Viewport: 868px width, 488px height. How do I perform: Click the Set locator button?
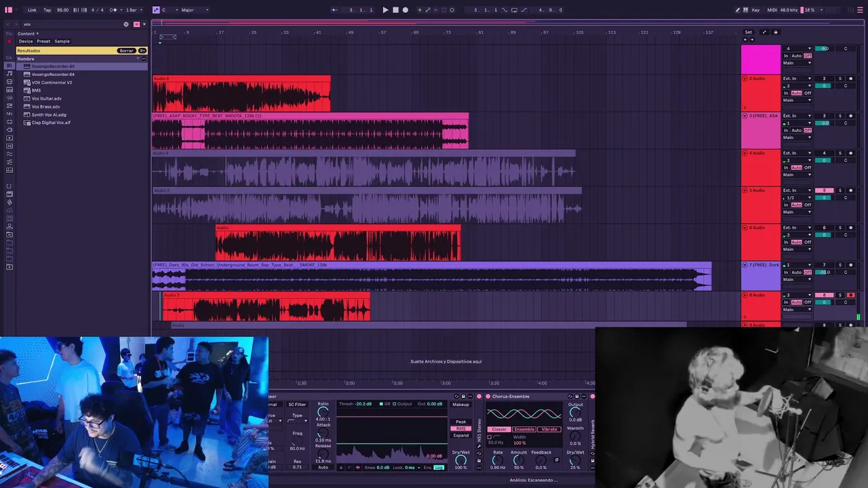click(748, 33)
